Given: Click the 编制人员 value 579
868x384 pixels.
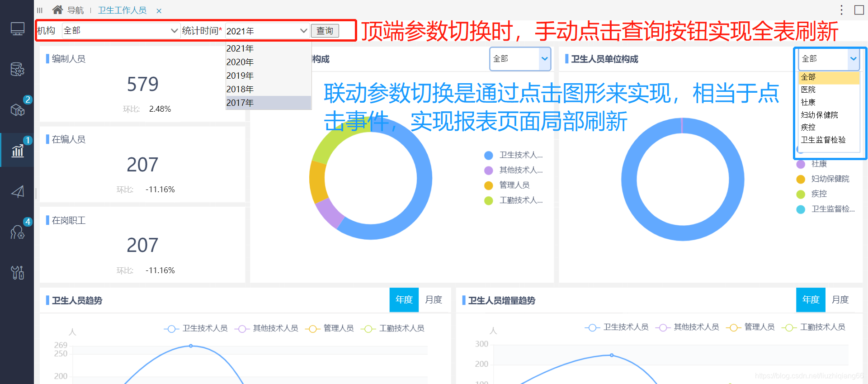Looking at the screenshot, I should 143,84.
